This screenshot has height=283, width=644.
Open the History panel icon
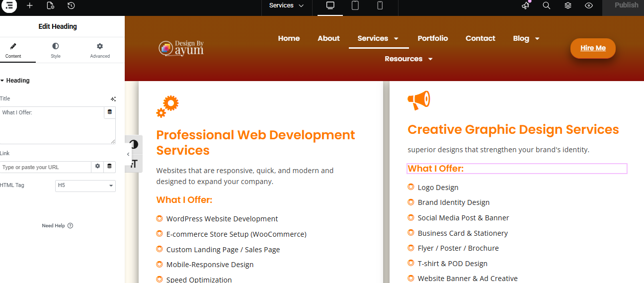pyautogui.click(x=71, y=5)
